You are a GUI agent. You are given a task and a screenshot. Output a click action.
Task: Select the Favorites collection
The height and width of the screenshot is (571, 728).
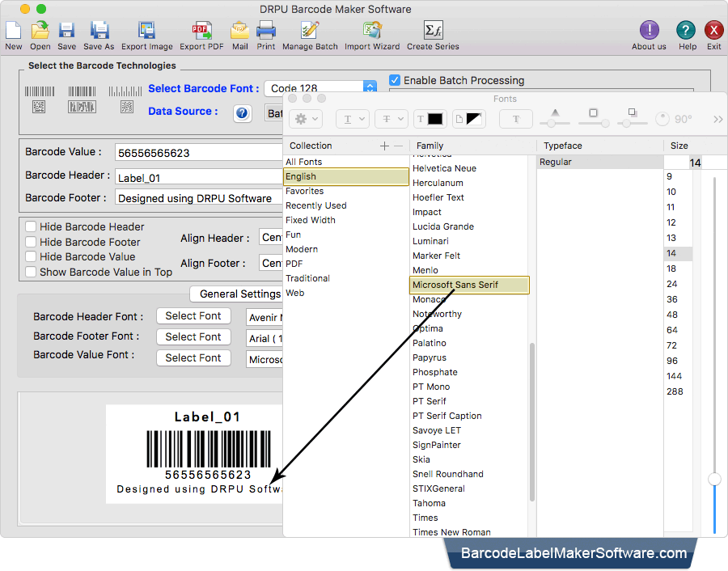(346, 191)
